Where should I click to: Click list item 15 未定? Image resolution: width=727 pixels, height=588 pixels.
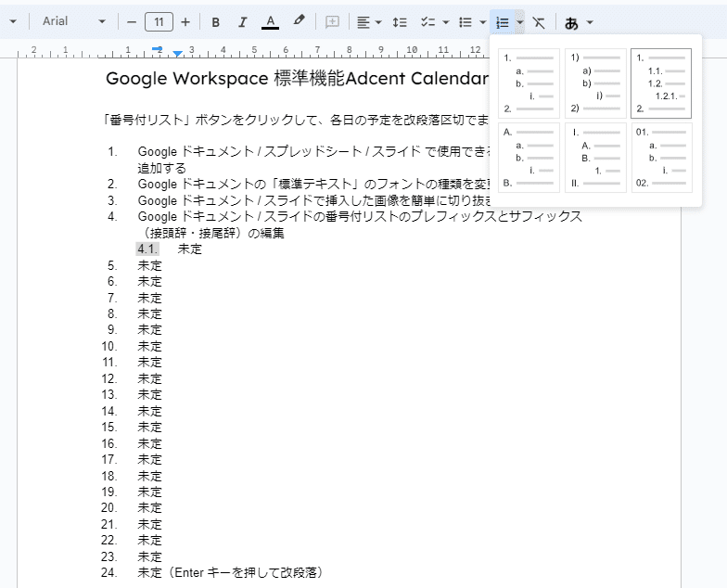tap(149, 427)
